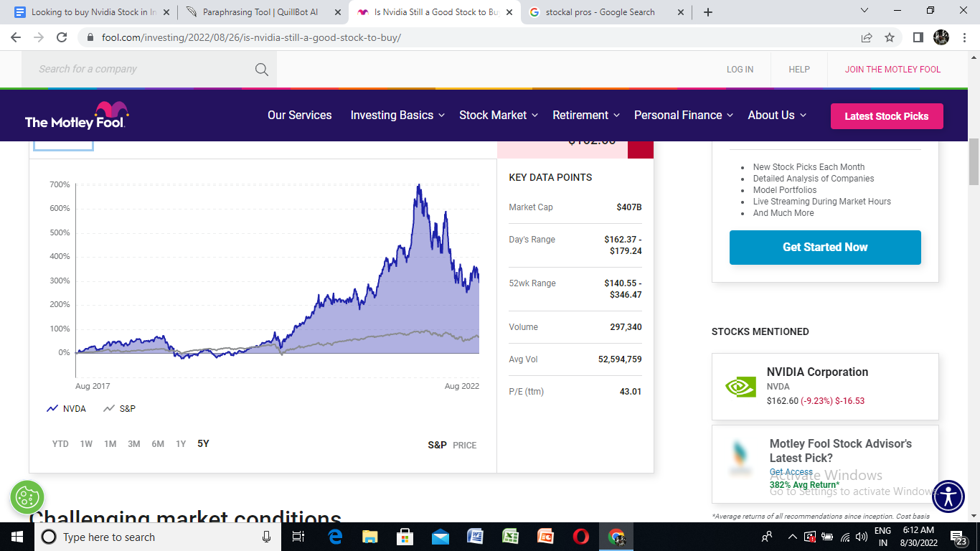Expand the About Us menu
Image resolution: width=980 pixels, height=551 pixels.
[x=777, y=115]
